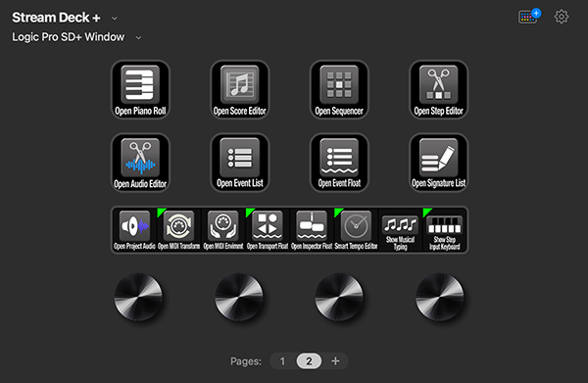Click the Open Piano Roll key
The width and height of the screenshot is (588, 383).
point(140,90)
